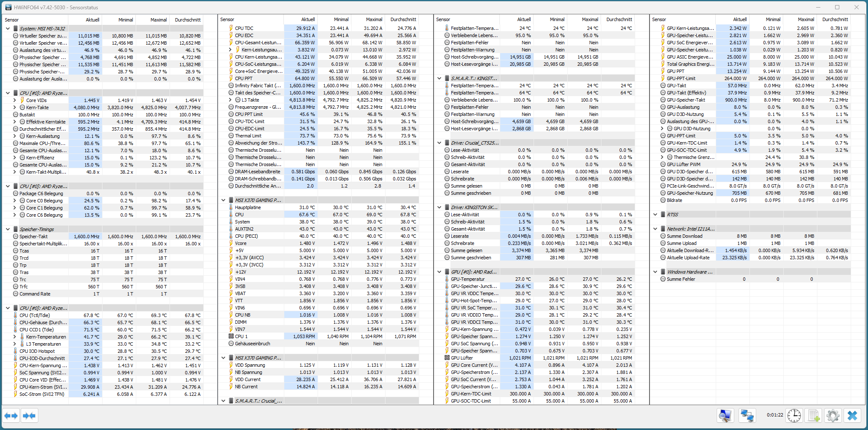Expand the Kern-Leistungsau... row
Viewport: 868px width, 430px height.
230,50
